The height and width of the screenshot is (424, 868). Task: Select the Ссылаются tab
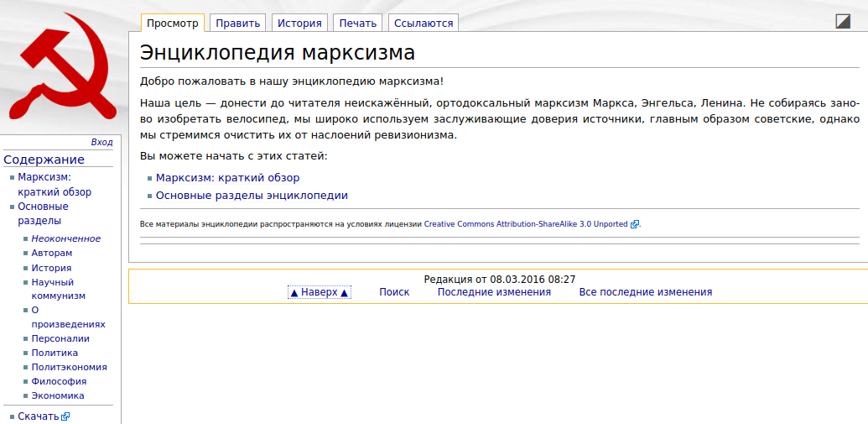(424, 24)
